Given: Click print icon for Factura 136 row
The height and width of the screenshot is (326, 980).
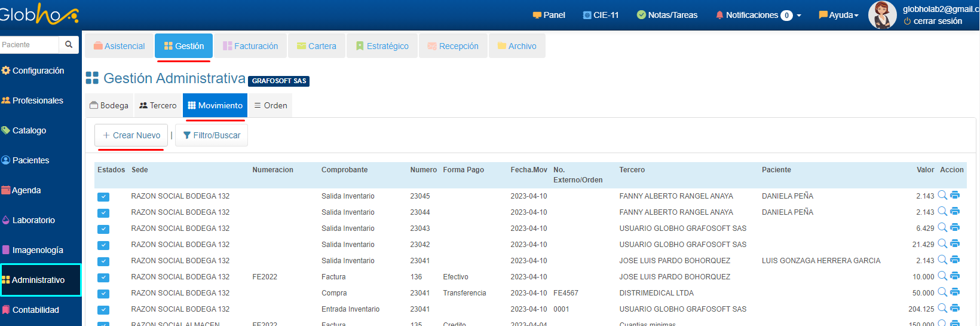Looking at the screenshot, I should click(x=955, y=276).
